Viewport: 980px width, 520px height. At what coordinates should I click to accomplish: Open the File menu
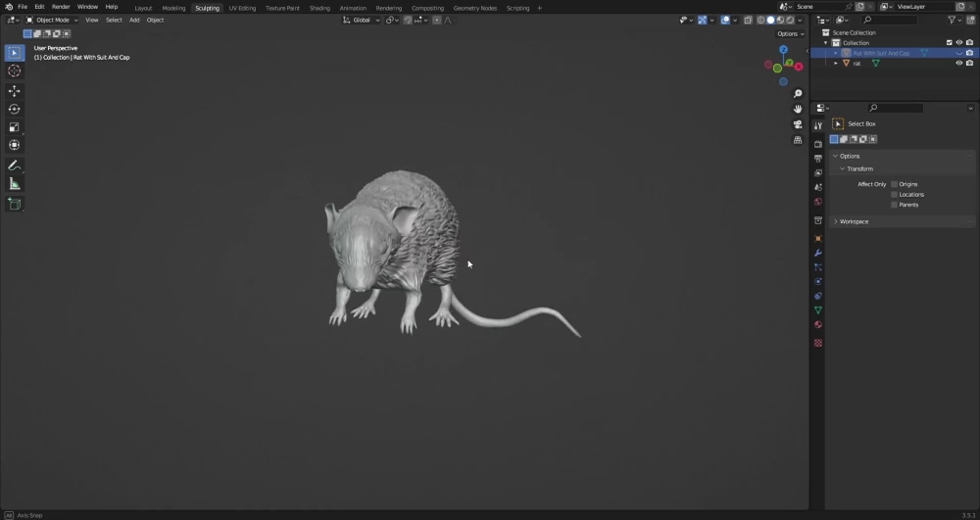click(23, 7)
